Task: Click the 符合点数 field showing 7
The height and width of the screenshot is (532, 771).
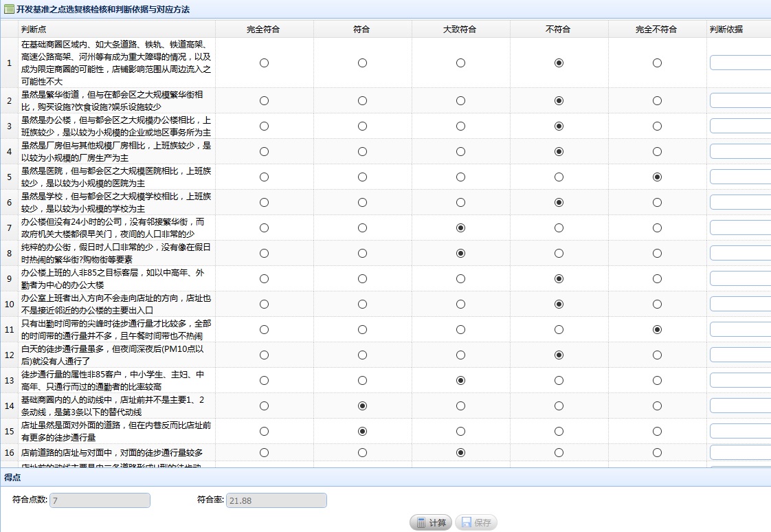Action: tap(100, 500)
